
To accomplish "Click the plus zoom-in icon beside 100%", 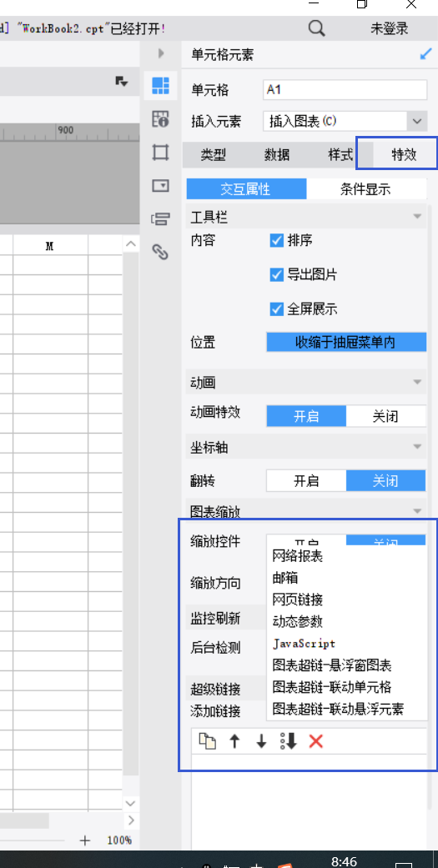I will [x=85, y=840].
